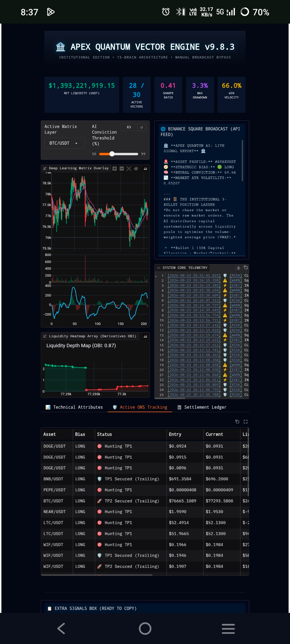Sort the table by Bias column header
290x644 pixels.
pos(84,434)
